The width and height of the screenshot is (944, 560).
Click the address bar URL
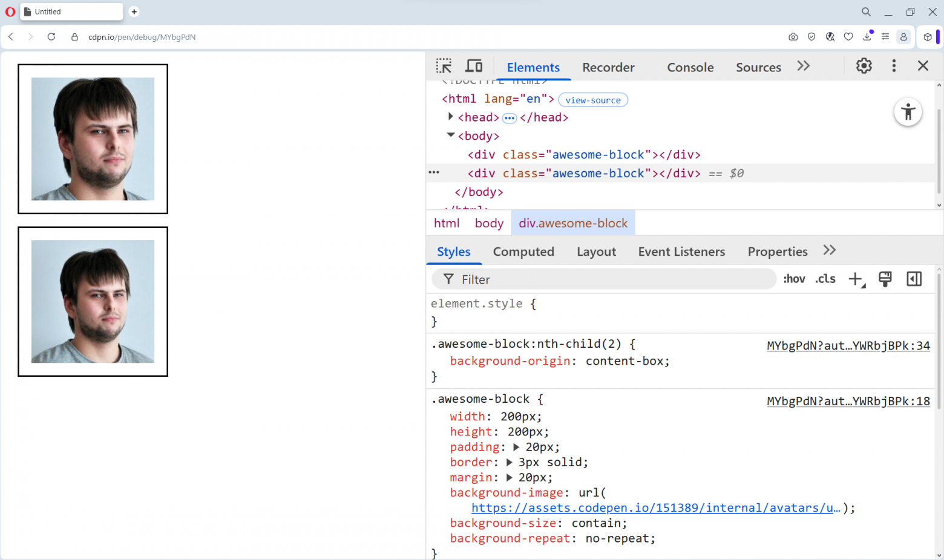pos(142,37)
